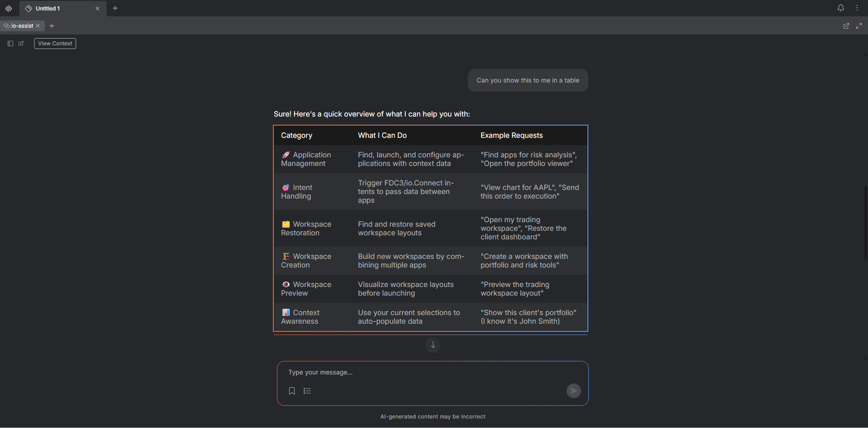Click the folder emoji beside Workspace Restoration
868x428 pixels.
(x=286, y=224)
